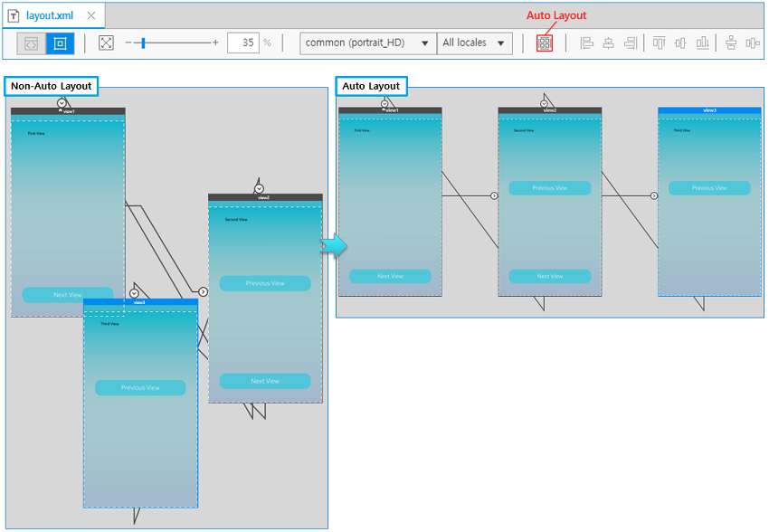Image resolution: width=769 pixels, height=532 pixels.
Task: Click the Align Bottom edges icon
Action: pos(703,43)
